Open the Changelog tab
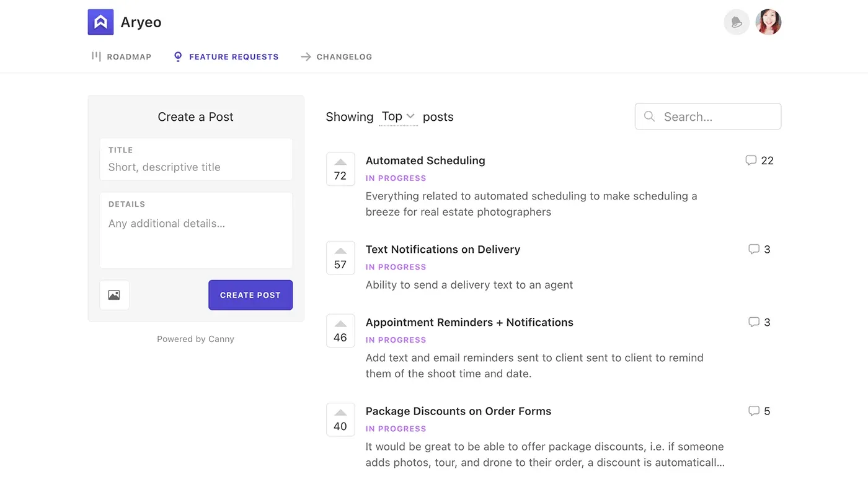Image resolution: width=868 pixels, height=487 pixels. click(337, 56)
